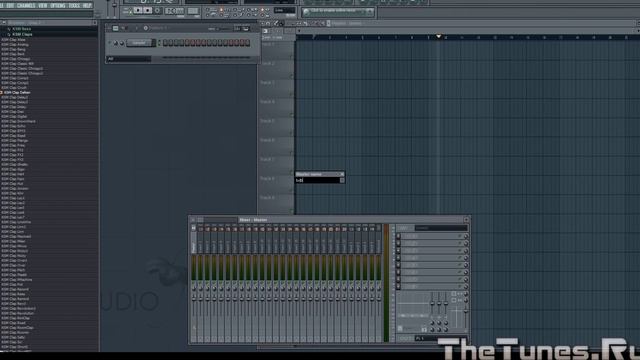640x360 pixels.
Task: Mute mixer Insert 3 with green switch
Action: pos(214,282)
